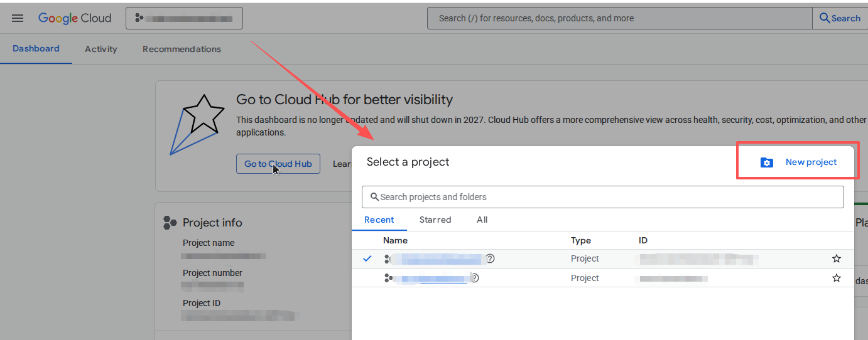The height and width of the screenshot is (340, 868).
Task: Select the All tab in dialog
Action: (482, 220)
